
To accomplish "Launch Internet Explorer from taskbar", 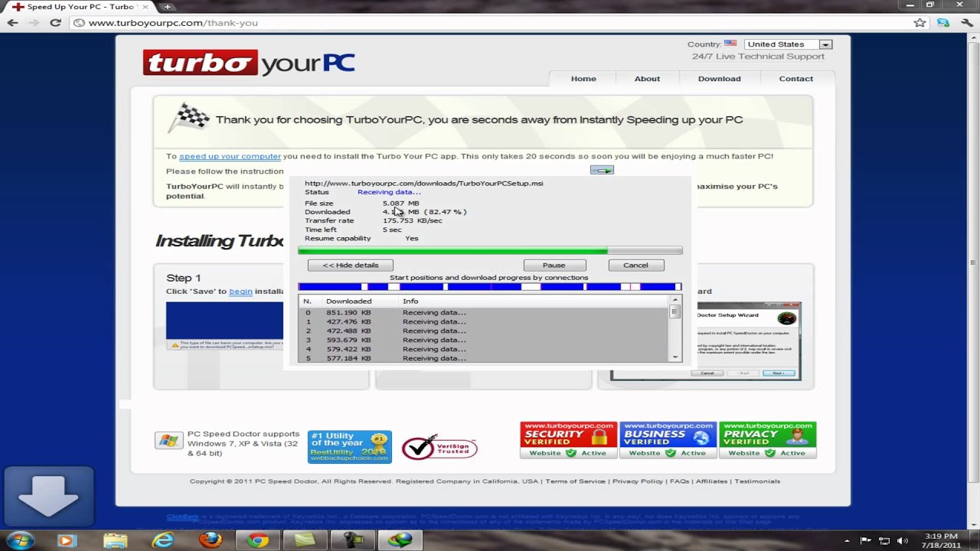I will click(x=163, y=540).
